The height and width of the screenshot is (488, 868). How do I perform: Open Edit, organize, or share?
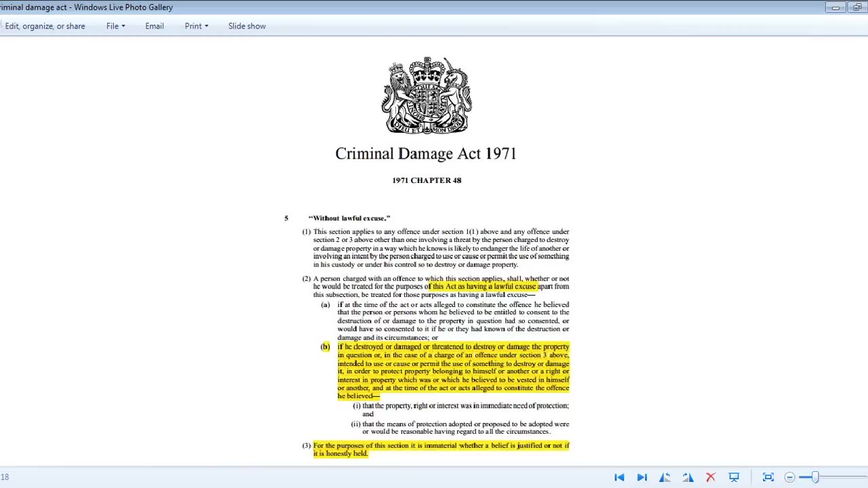coord(45,26)
